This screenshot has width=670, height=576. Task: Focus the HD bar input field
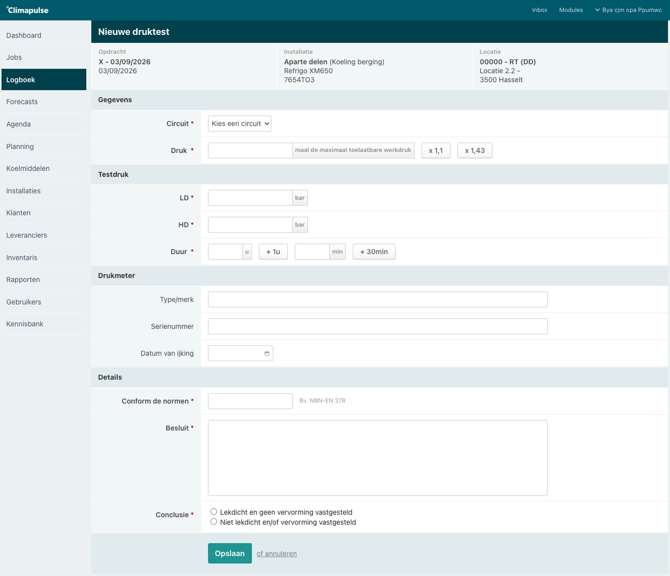tap(250, 225)
